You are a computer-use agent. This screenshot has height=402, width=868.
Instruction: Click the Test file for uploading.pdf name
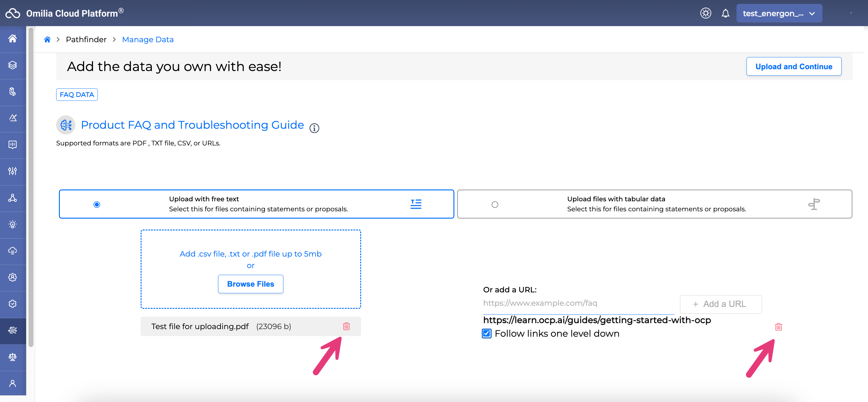tap(200, 326)
